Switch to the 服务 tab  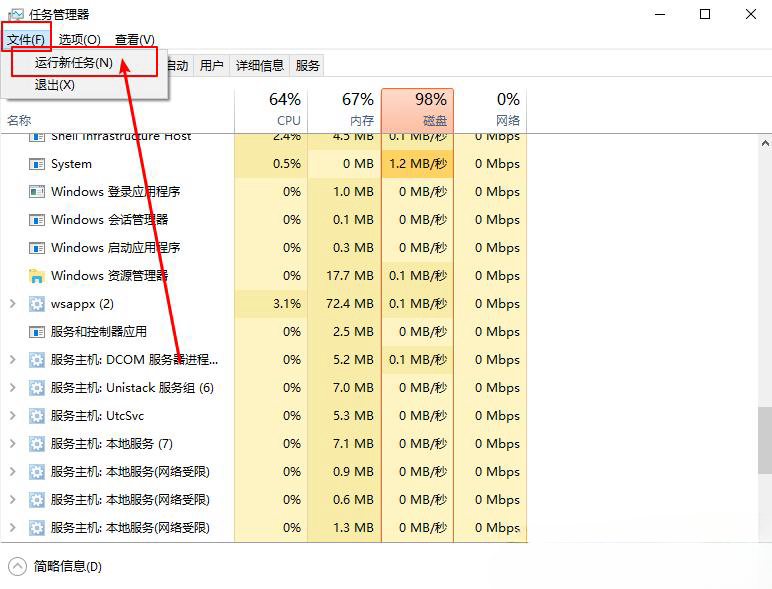click(307, 65)
